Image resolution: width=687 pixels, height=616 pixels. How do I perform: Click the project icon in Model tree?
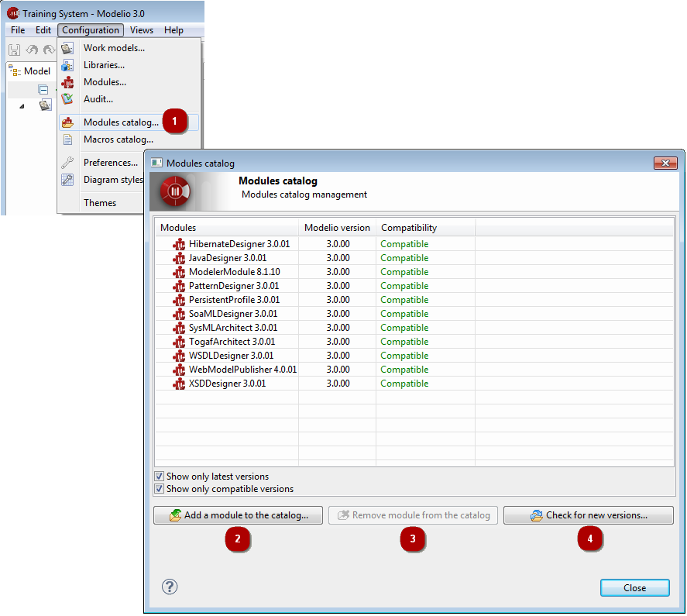(x=46, y=105)
